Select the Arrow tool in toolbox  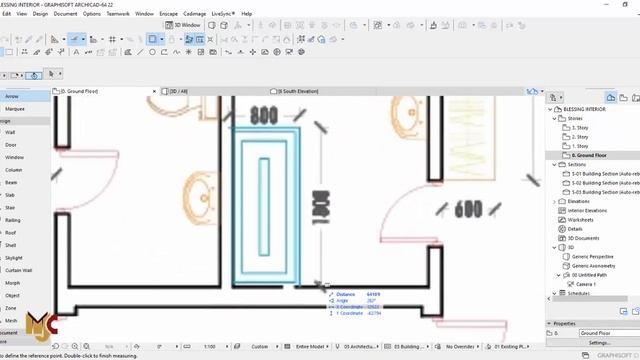click(x=12, y=96)
